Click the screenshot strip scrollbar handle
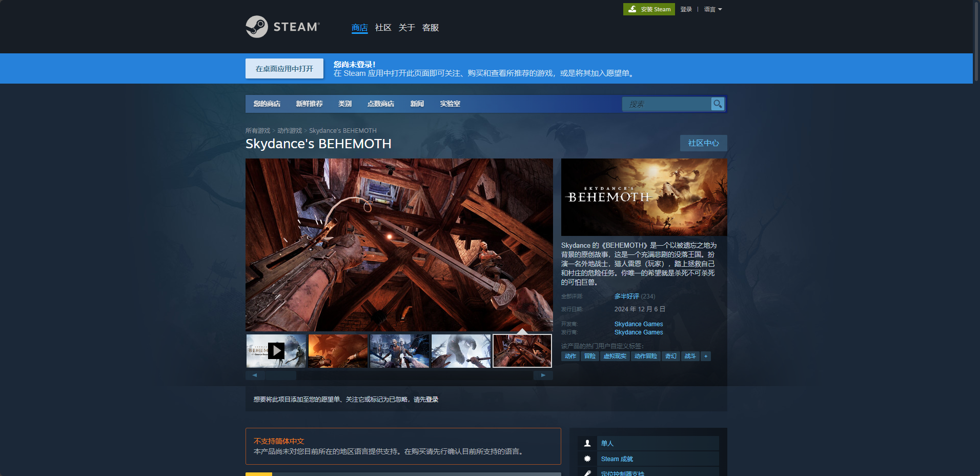Image resolution: width=980 pixels, height=476 pixels. (281, 375)
